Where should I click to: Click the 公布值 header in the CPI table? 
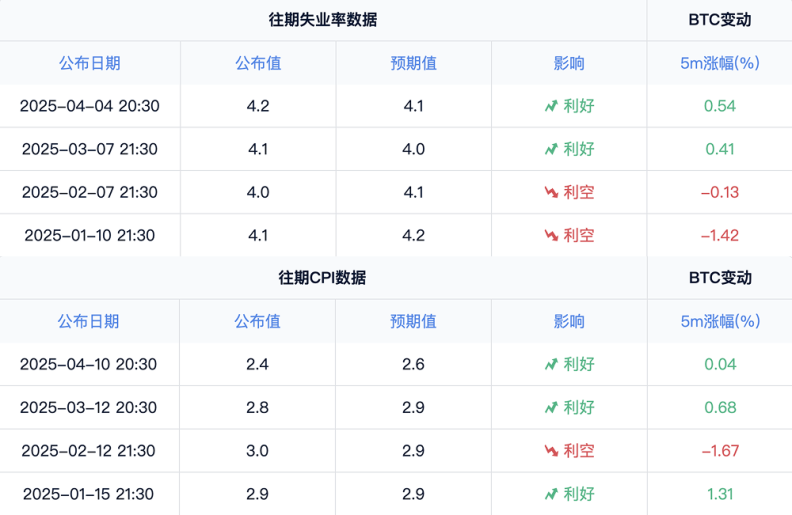[257, 321]
